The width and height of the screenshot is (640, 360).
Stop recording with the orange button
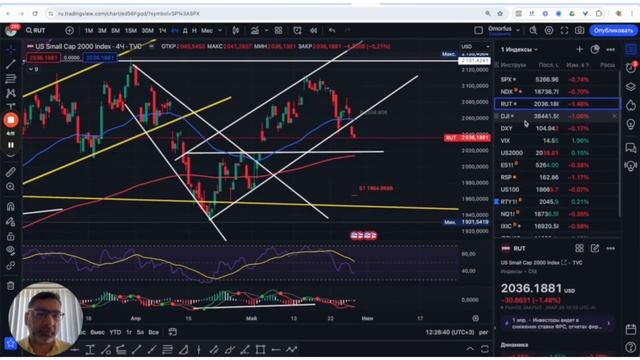[11, 120]
